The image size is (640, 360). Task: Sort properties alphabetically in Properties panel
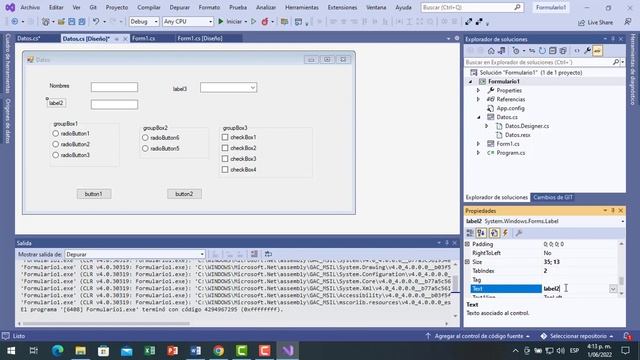tap(482, 233)
